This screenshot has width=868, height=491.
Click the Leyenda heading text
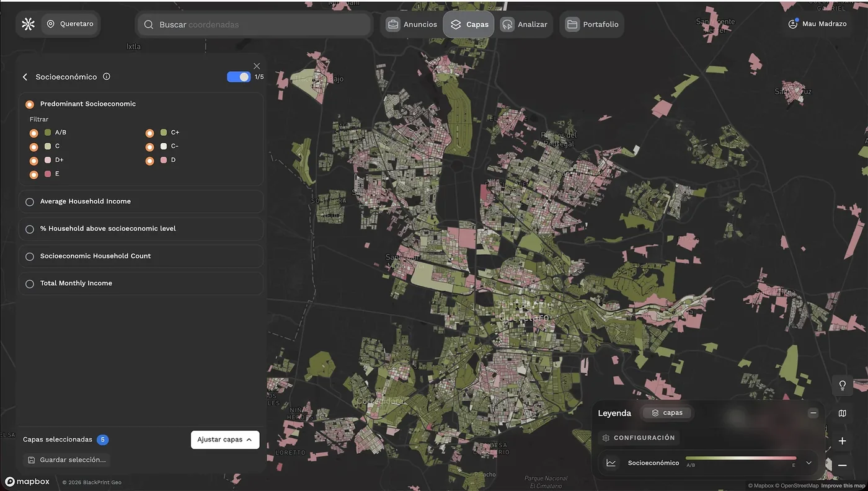coord(614,413)
